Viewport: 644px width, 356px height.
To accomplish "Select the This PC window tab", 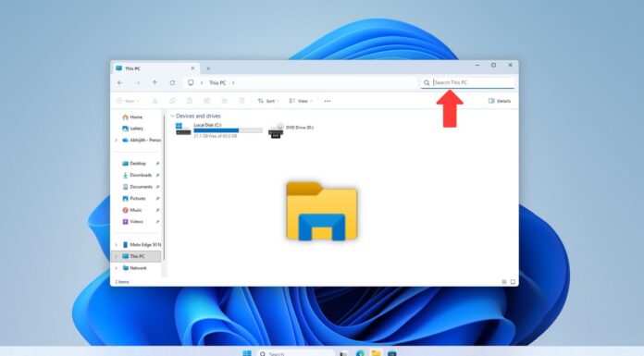I will coord(155,68).
